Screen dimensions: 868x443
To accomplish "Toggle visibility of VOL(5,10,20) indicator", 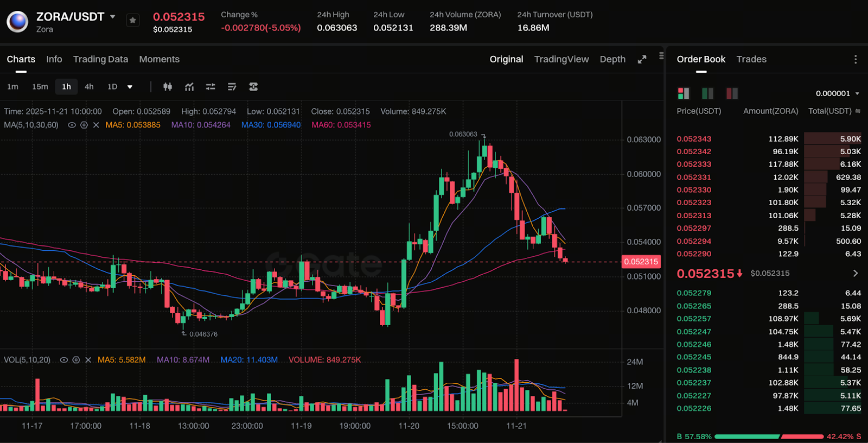I will click(x=63, y=360).
